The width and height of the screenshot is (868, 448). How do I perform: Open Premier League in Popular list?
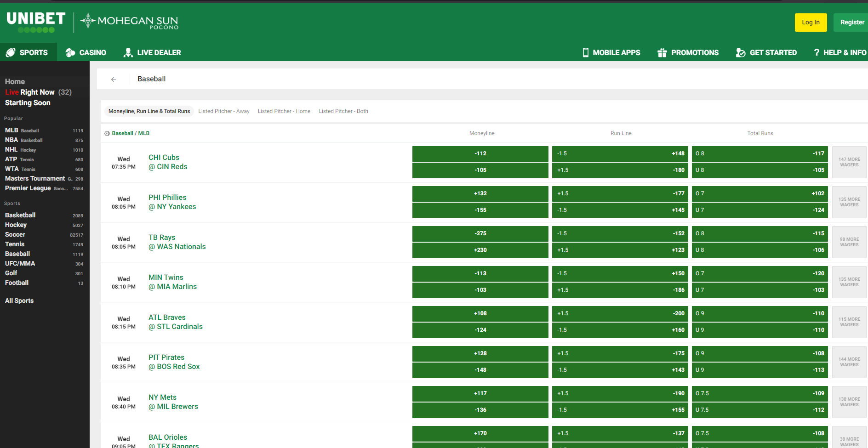[x=44, y=188]
